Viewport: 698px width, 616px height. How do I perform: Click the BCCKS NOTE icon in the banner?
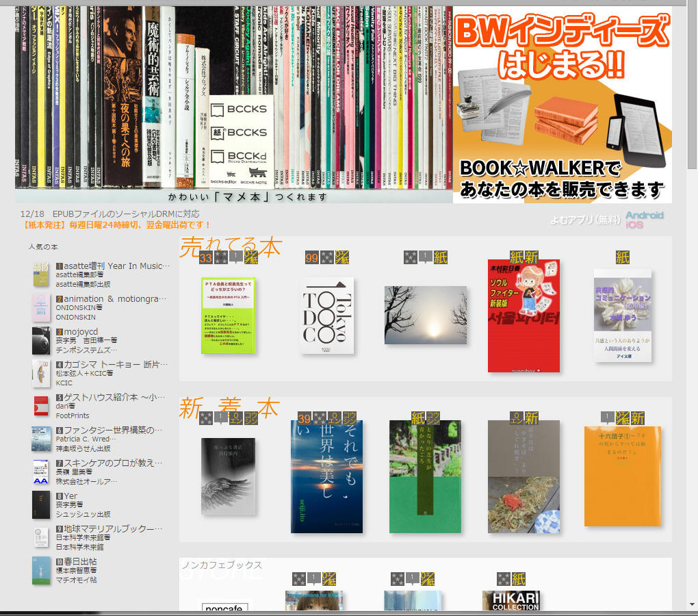pyautogui.click(x=254, y=175)
